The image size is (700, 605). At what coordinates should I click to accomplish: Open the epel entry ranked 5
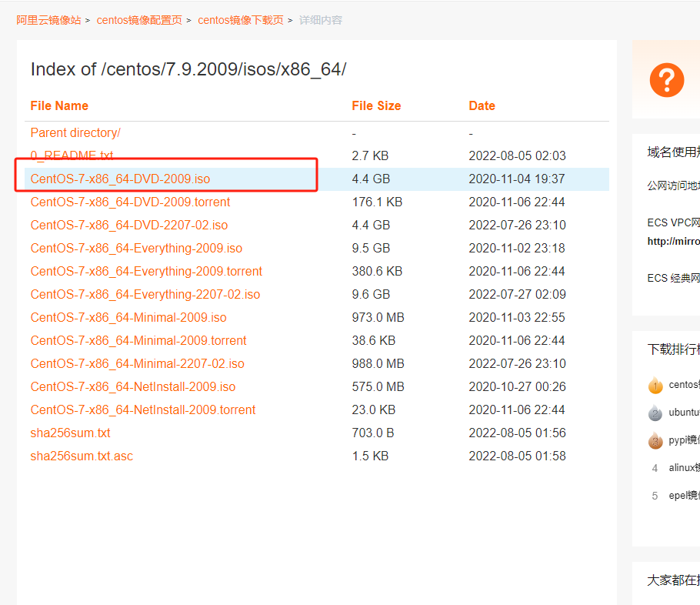click(684, 496)
